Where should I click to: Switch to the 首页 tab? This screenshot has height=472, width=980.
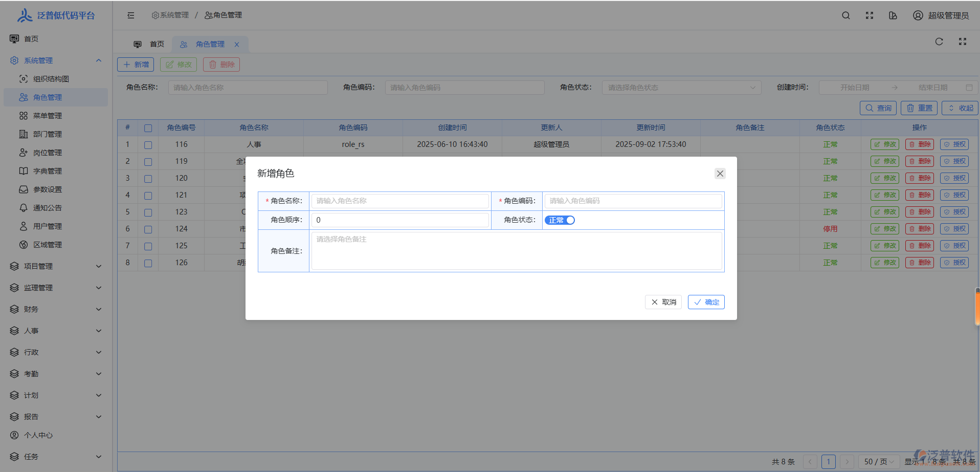[149, 45]
